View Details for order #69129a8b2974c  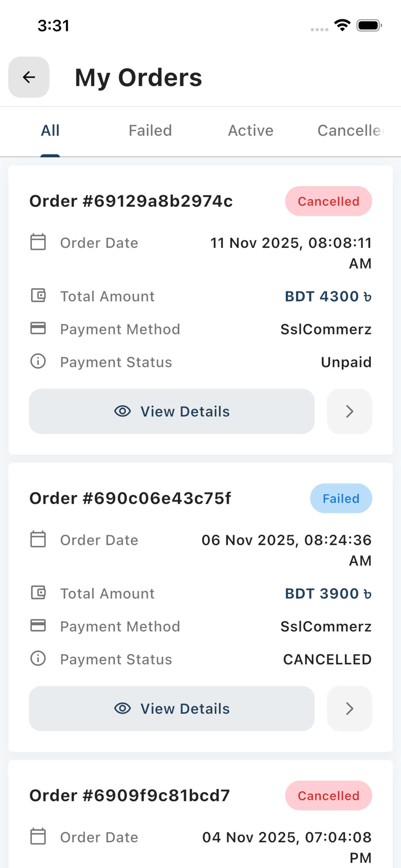tap(171, 411)
